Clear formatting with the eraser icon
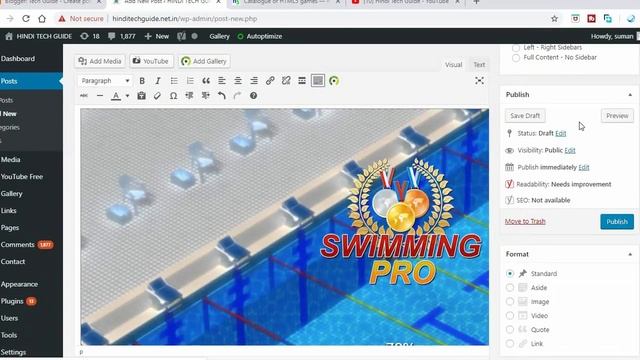 click(158, 96)
